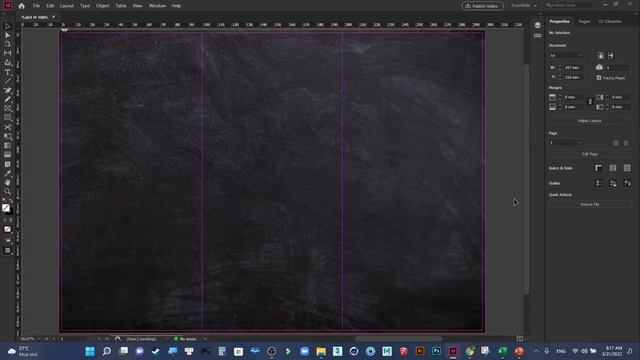The width and height of the screenshot is (640, 360).
Task: Click the Apply None swatch in toolbox
Action: coord(7,229)
